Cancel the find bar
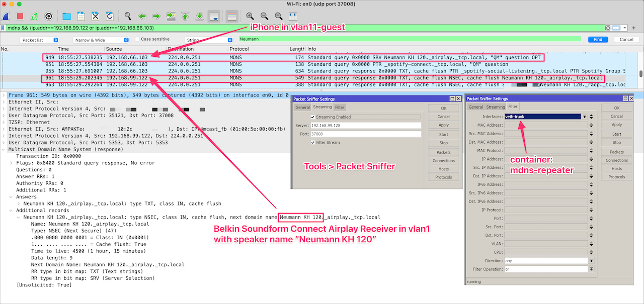 click(x=626, y=39)
